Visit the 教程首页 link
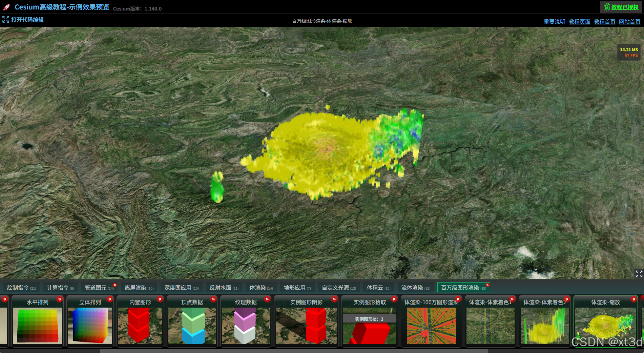Screen dimensions: 644x353 [605, 22]
